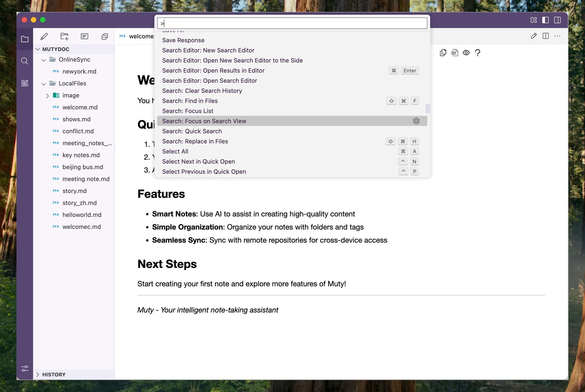The height and width of the screenshot is (392, 585).
Task: Open shows.md in the file tree
Action: 76,119
